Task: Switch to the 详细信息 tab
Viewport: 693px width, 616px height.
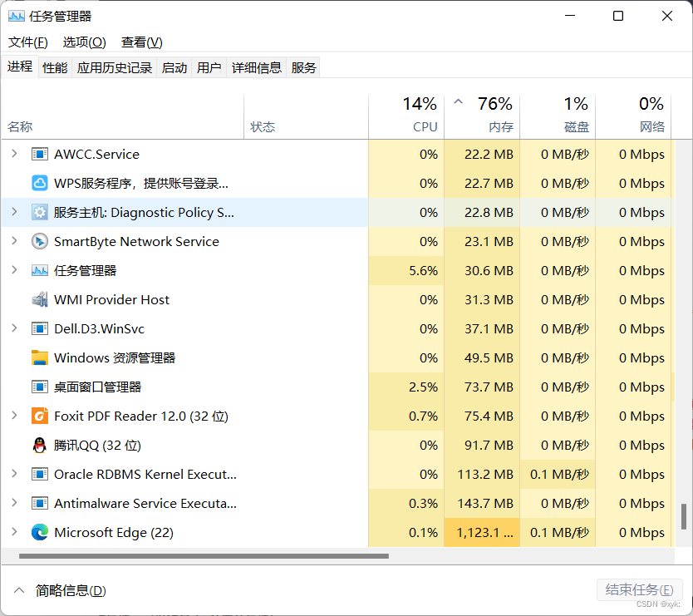Action: click(257, 67)
